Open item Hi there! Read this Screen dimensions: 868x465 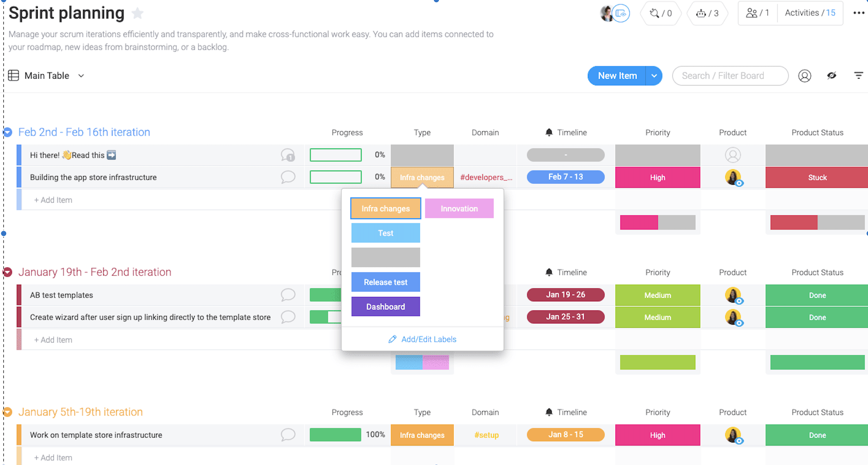click(x=73, y=155)
